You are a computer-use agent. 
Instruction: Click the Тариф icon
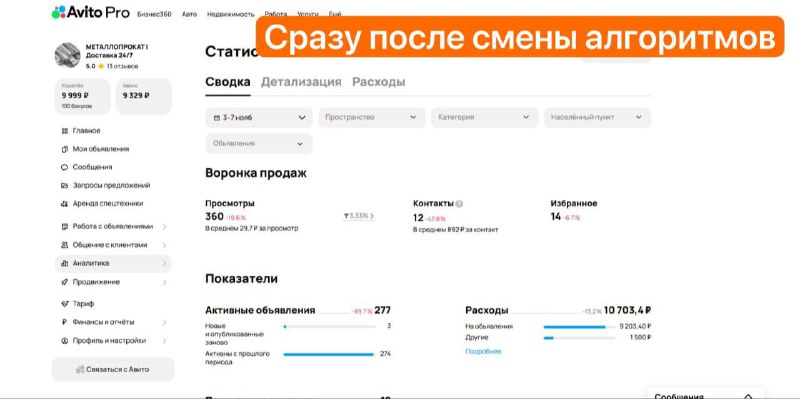pyautogui.click(x=64, y=304)
